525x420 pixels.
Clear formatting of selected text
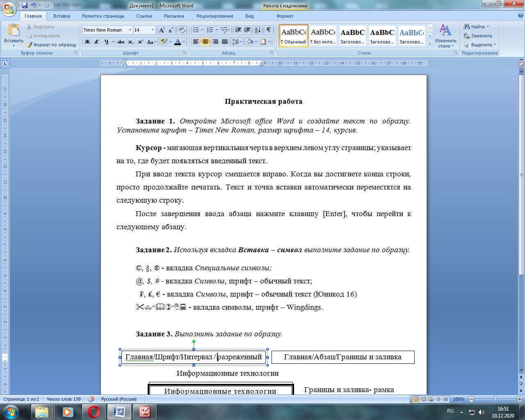[x=182, y=30]
